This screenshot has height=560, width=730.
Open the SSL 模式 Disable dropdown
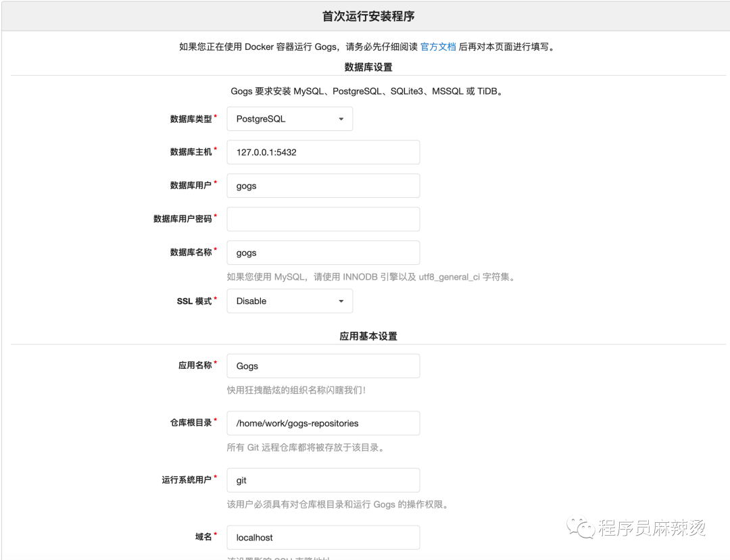tap(289, 301)
